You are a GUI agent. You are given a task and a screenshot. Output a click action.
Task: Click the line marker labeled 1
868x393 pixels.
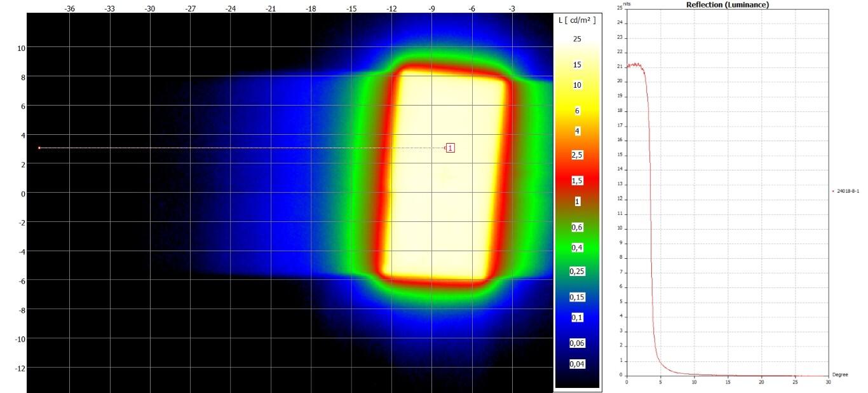tap(451, 148)
